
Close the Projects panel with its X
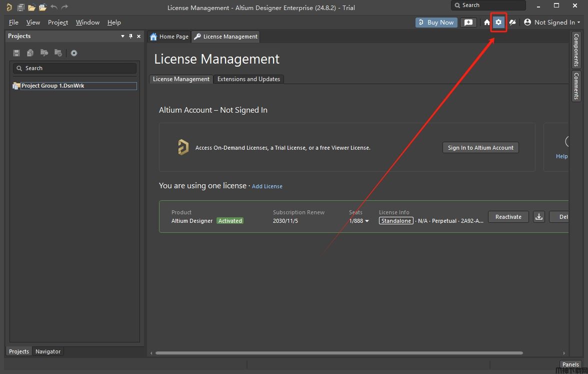(139, 36)
